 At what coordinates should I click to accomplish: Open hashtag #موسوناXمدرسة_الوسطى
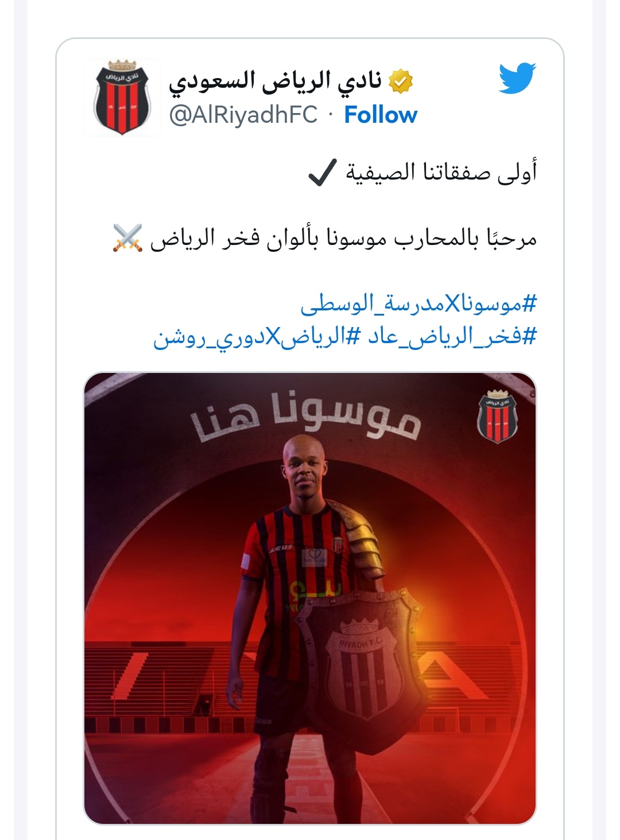(x=418, y=304)
